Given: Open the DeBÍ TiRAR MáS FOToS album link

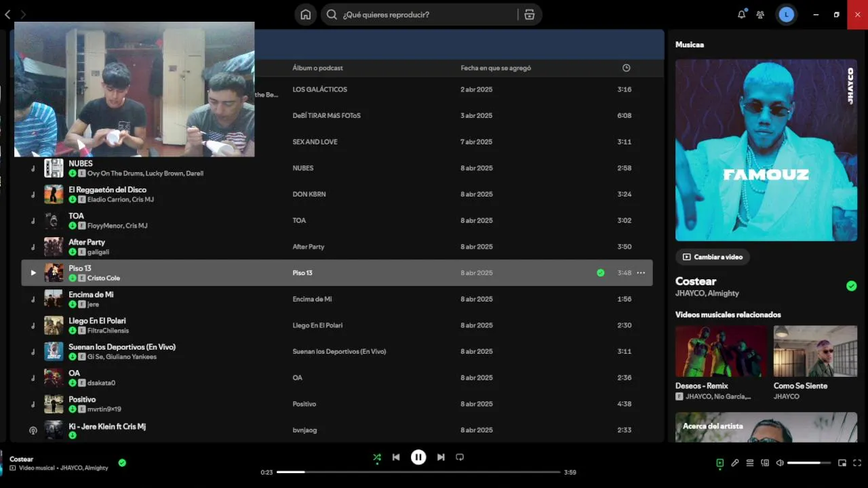Looking at the screenshot, I should 326,116.
